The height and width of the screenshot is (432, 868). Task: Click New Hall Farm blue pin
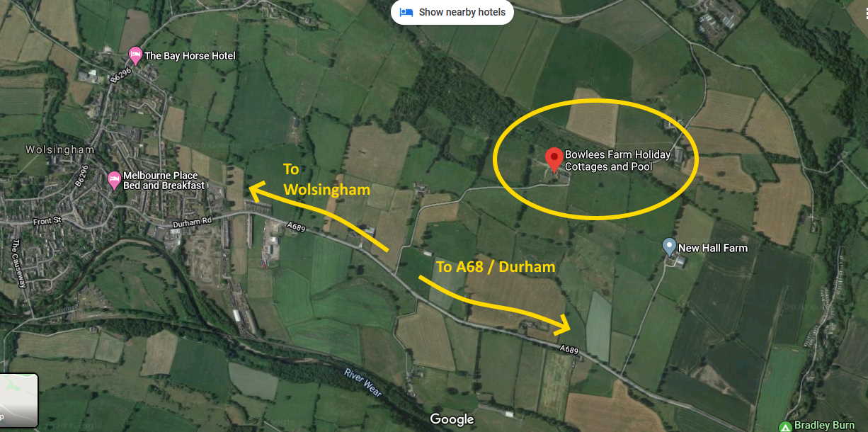(x=669, y=247)
